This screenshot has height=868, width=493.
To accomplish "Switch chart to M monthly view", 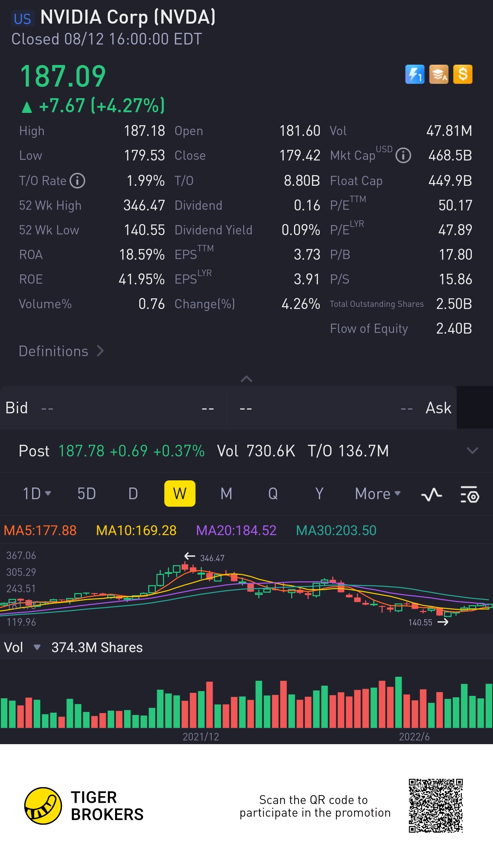I will pyautogui.click(x=226, y=494).
